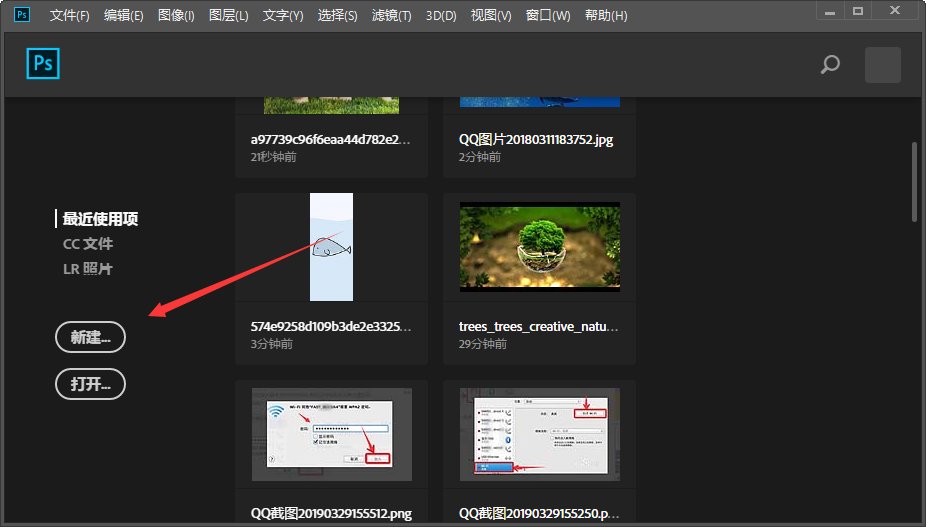The image size is (926, 527).
Task: Open the tree in glass bowl thumbnail
Action: click(540, 247)
